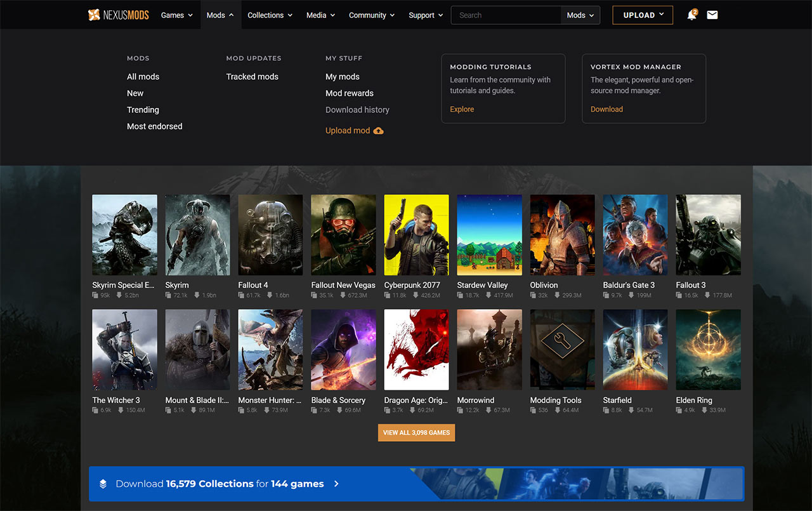Select the Stardew Valley cover art
Image resolution: width=812 pixels, height=511 pixels.
pos(489,235)
